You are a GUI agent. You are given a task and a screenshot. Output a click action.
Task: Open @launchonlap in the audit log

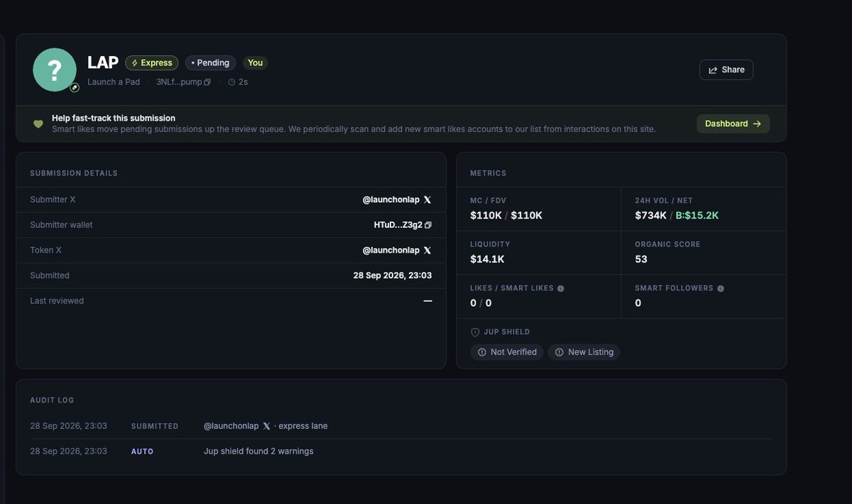(x=231, y=426)
